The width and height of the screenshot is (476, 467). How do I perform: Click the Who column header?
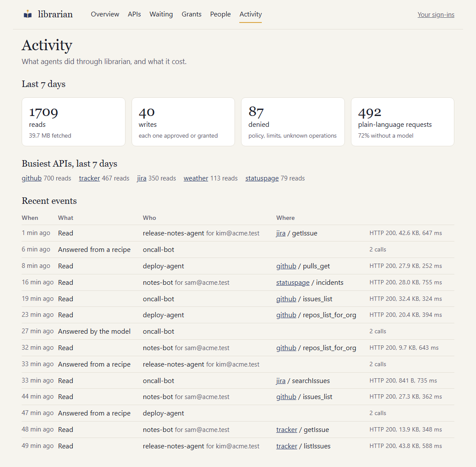[149, 218]
